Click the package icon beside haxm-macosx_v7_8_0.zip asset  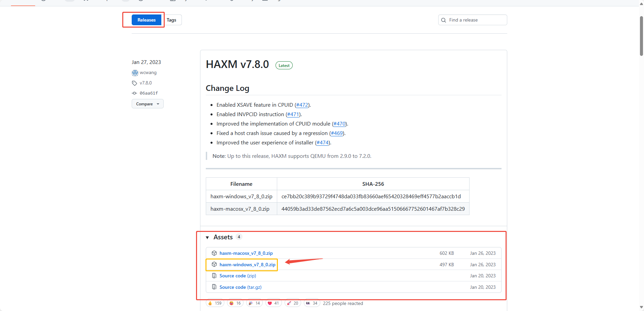tap(214, 253)
